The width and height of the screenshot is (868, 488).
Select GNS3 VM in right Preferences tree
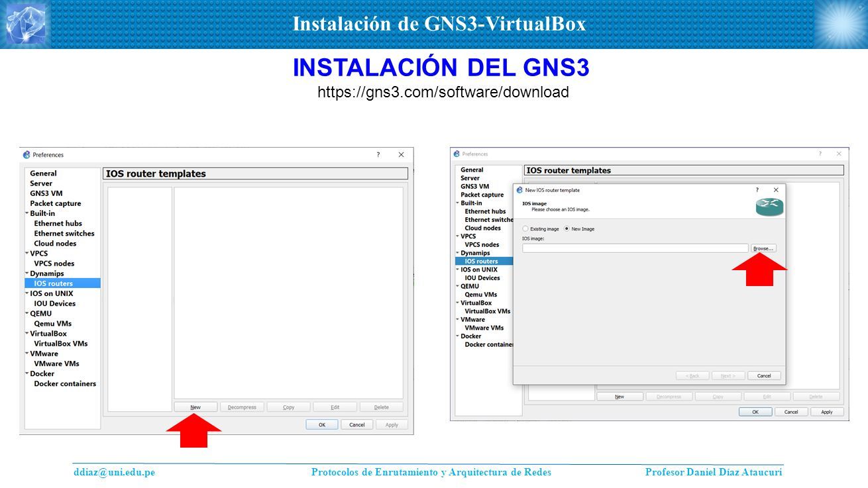pos(474,187)
